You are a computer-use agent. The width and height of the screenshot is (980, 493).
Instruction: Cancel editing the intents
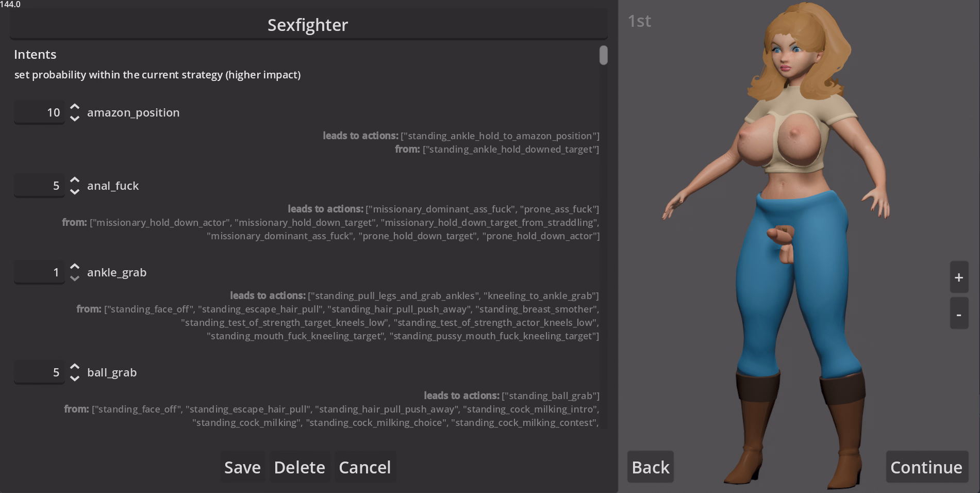coord(365,467)
